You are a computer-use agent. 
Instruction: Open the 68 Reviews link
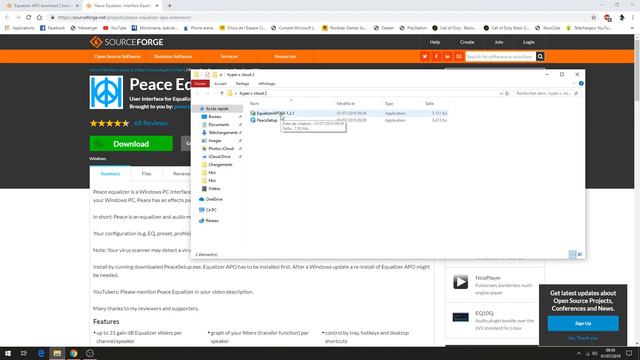point(151,123)
